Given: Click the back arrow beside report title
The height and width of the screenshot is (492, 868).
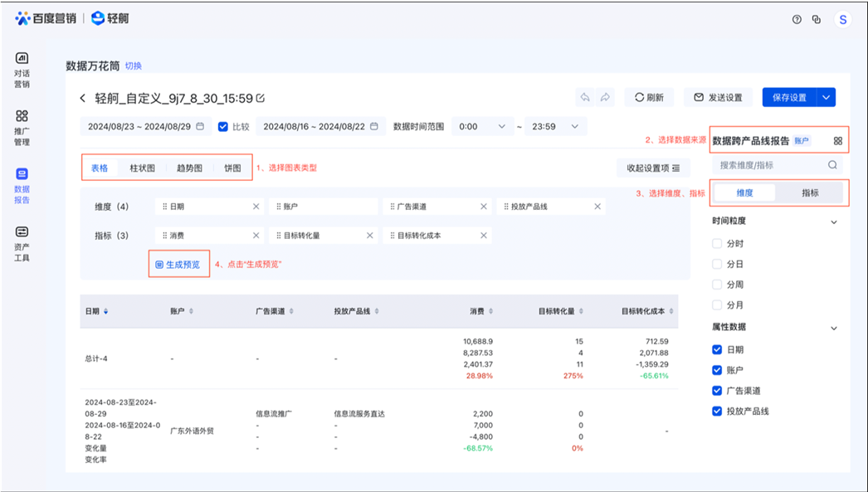Looking at the screenshot, I should [x=83, y=98].
